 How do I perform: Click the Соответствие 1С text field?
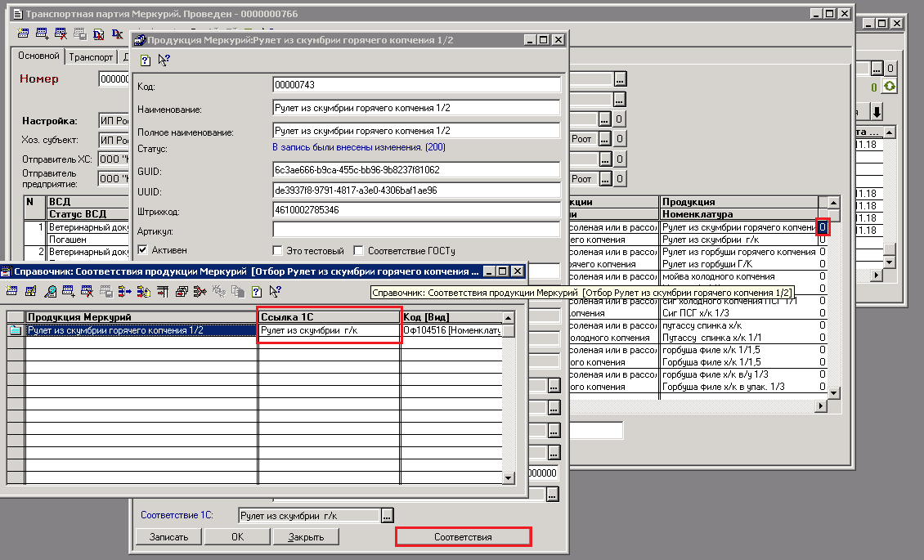pyautogui.click(x=309, y=516)
